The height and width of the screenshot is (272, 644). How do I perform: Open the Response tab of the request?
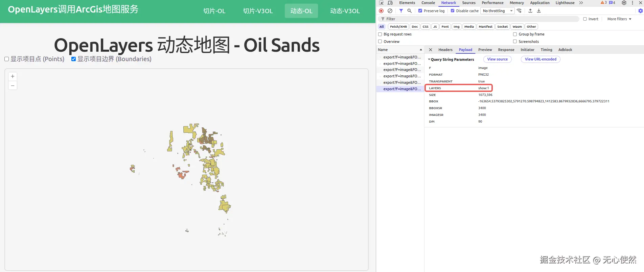pos(506,50)
